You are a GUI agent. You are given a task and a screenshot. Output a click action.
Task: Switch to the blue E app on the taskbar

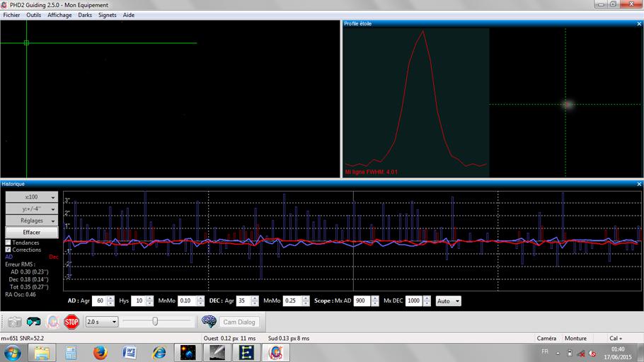[246, 353]
